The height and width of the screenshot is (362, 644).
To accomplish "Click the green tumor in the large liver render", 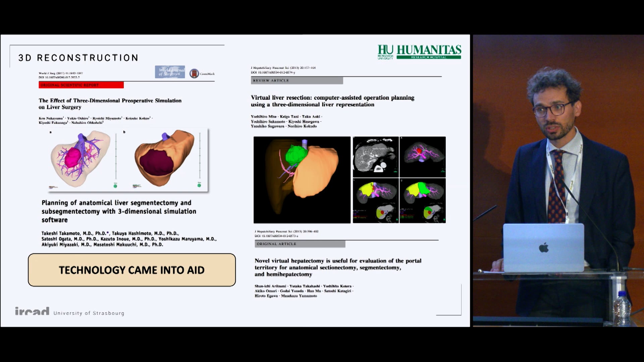I will click(x=296, y=155).
